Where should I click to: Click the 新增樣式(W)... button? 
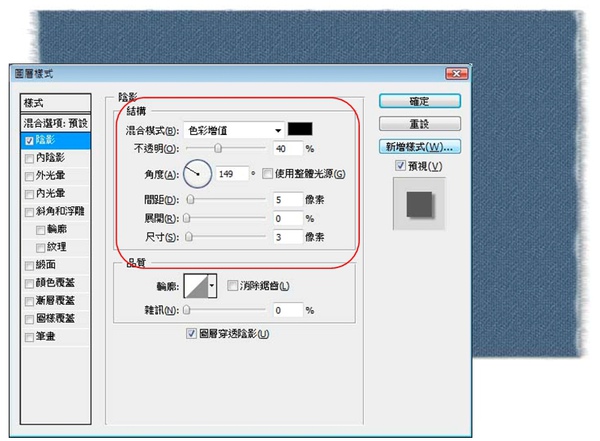(420, 147)
